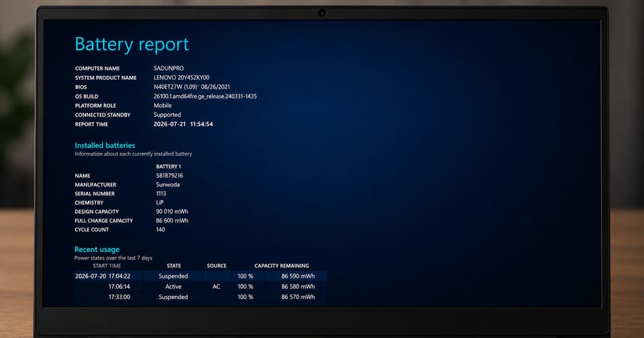Click the Active state in 17:06:14 row
Viewport: 644px width, 338px height.
point(173,286)
